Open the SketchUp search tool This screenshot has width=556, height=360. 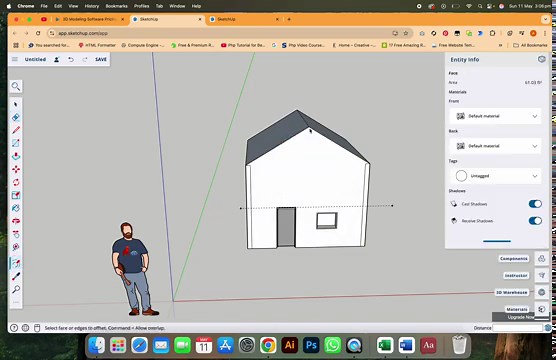16,86
